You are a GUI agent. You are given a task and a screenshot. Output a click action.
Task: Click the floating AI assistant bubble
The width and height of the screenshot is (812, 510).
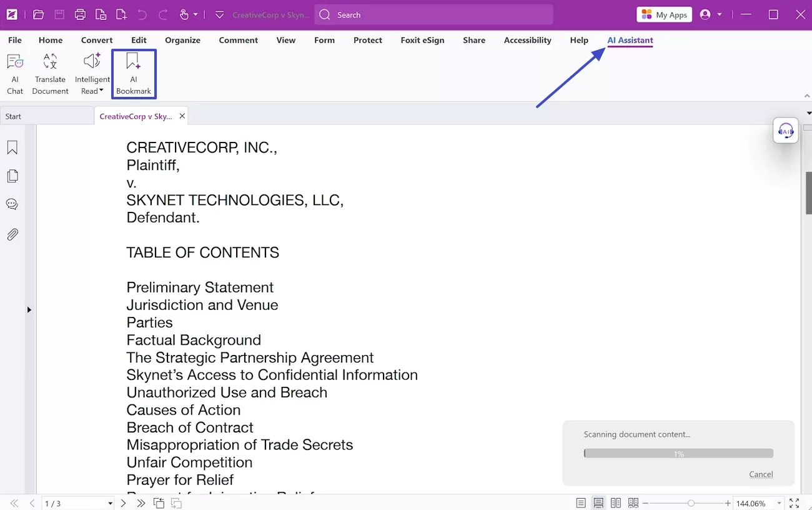(x=785, y=130)
